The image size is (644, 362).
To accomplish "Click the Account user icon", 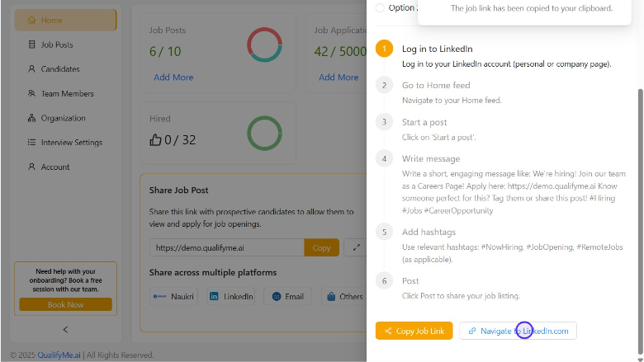I will pyautogui.click(x=32, y=167).
